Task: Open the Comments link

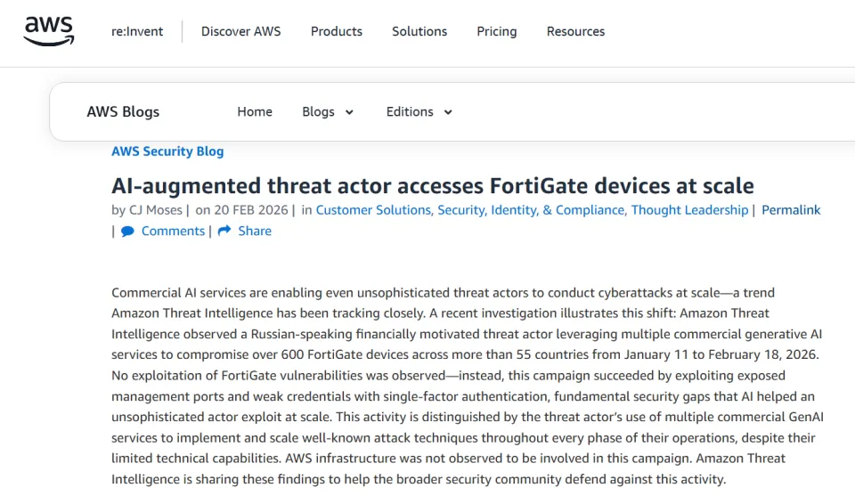Action: click(173, 232)
